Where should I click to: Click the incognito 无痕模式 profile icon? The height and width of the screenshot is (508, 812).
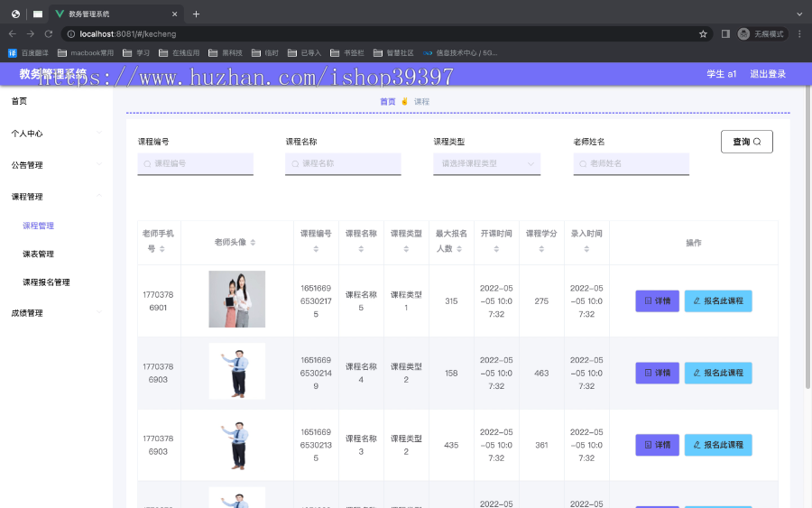pos(762,33)
